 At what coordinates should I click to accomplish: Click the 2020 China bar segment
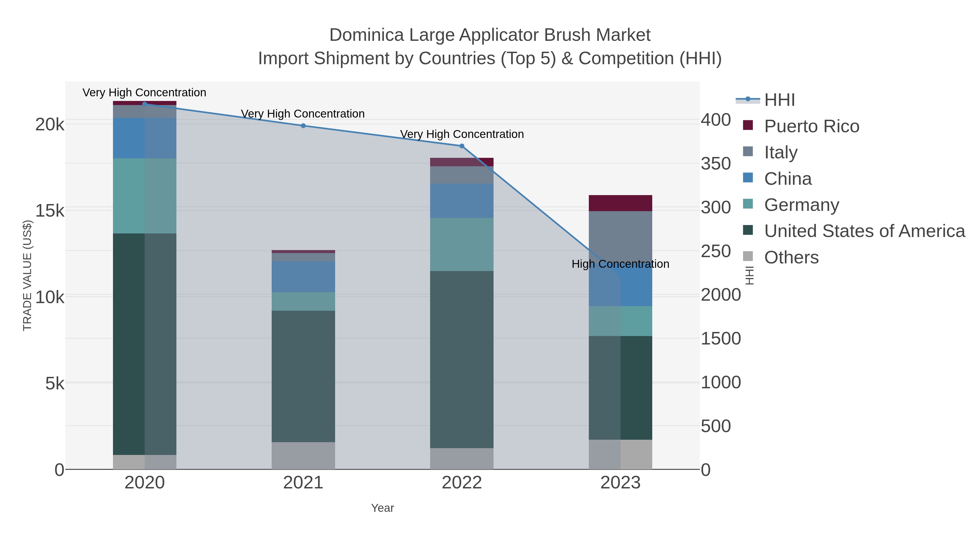point(145,138)
